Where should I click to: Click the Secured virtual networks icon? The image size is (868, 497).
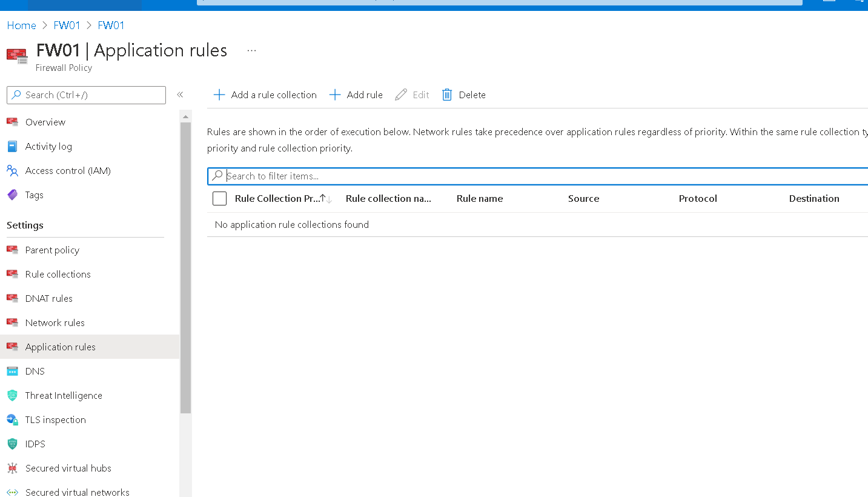(12, 492)
